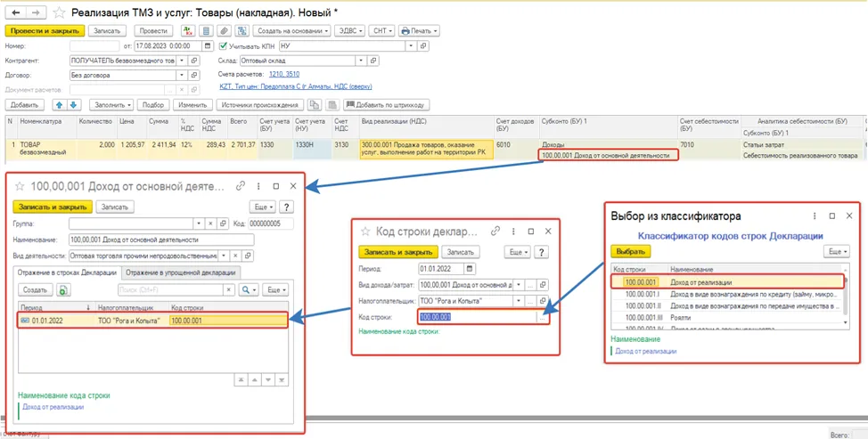Click the Провести и закрыть button
The image size is (868, 439).
click(45, 31)
